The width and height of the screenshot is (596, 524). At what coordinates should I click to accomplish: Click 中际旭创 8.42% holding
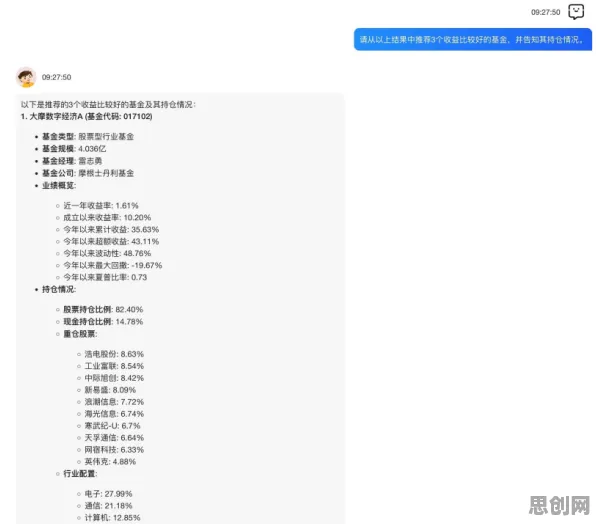114,378
